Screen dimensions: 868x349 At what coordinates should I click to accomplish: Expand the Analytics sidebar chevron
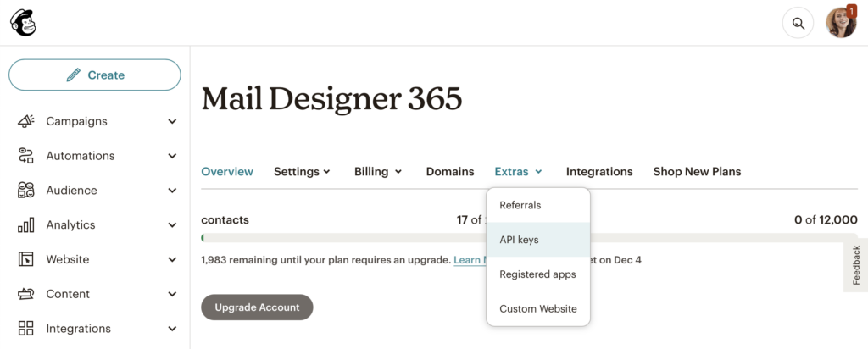[x=172, y=225]
